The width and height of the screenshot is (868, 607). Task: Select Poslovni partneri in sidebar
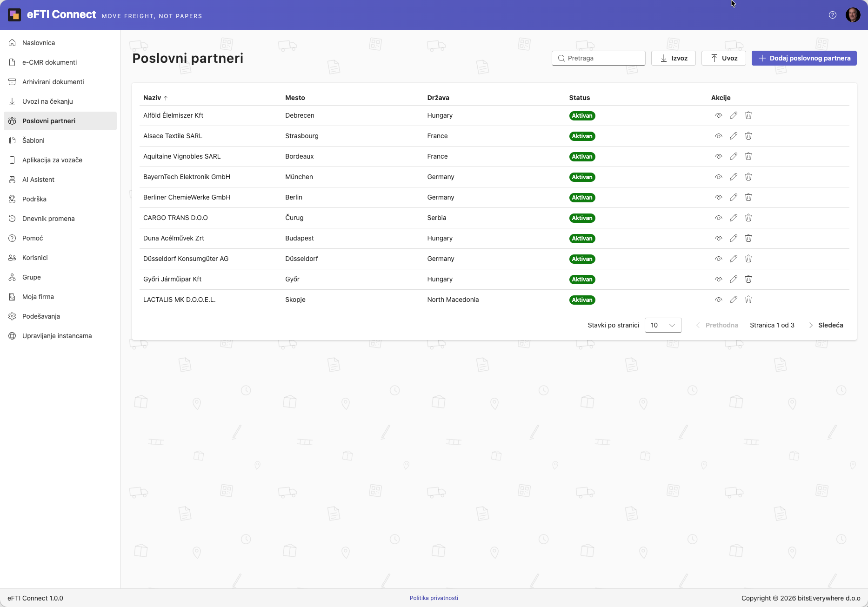point(60,121)
